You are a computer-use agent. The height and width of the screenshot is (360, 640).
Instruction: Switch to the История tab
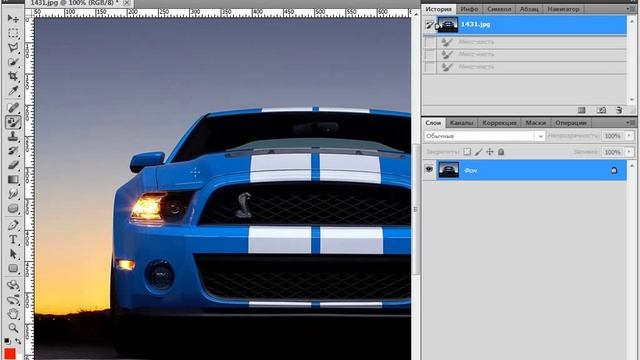coord(439,9)
